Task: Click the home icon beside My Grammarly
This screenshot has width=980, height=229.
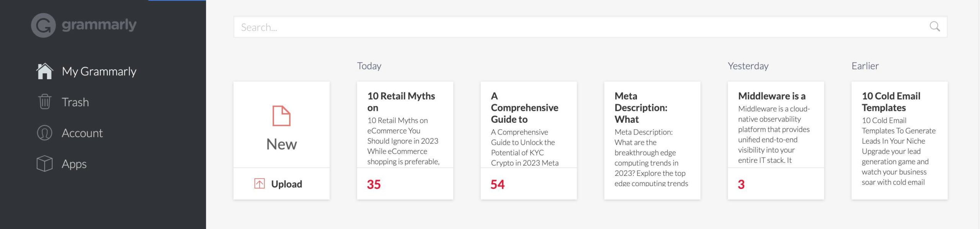Action: 44,71
